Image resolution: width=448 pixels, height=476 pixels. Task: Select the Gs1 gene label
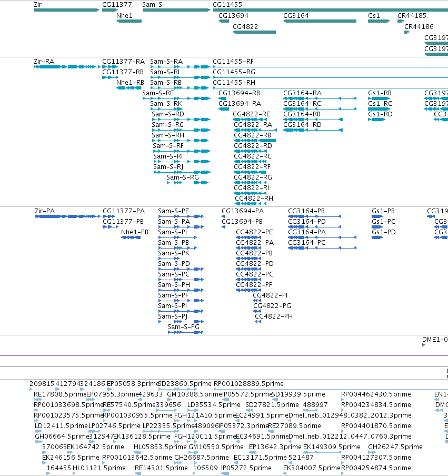374,15
